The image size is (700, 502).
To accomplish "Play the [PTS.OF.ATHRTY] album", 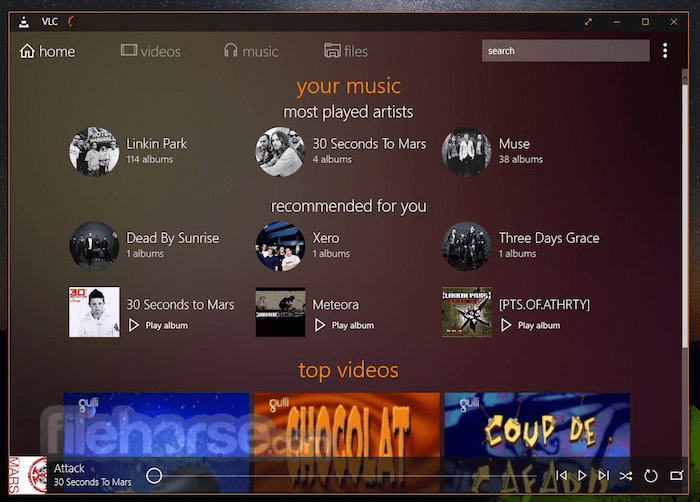I will tap(530, 325).
